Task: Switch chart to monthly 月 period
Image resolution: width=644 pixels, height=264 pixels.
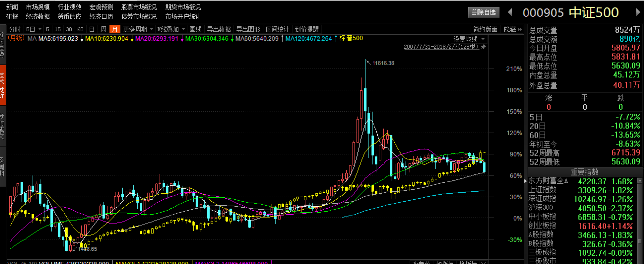Action: (115, 30)
